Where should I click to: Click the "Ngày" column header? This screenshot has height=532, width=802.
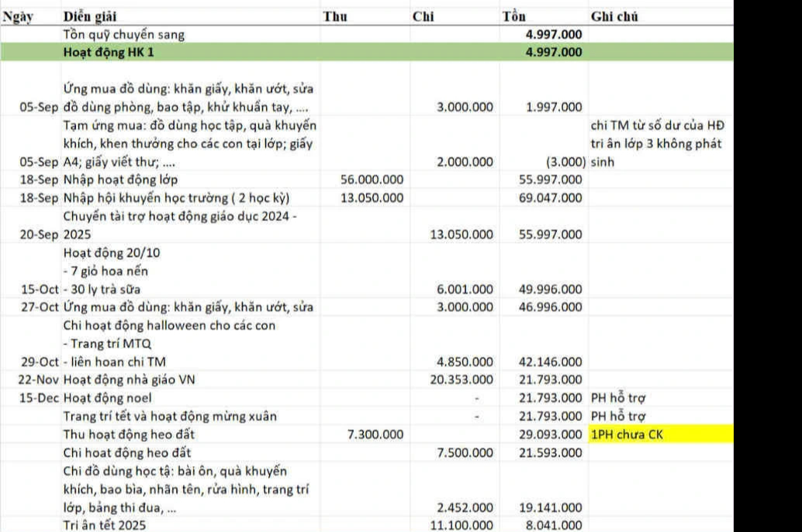point(16,16)
